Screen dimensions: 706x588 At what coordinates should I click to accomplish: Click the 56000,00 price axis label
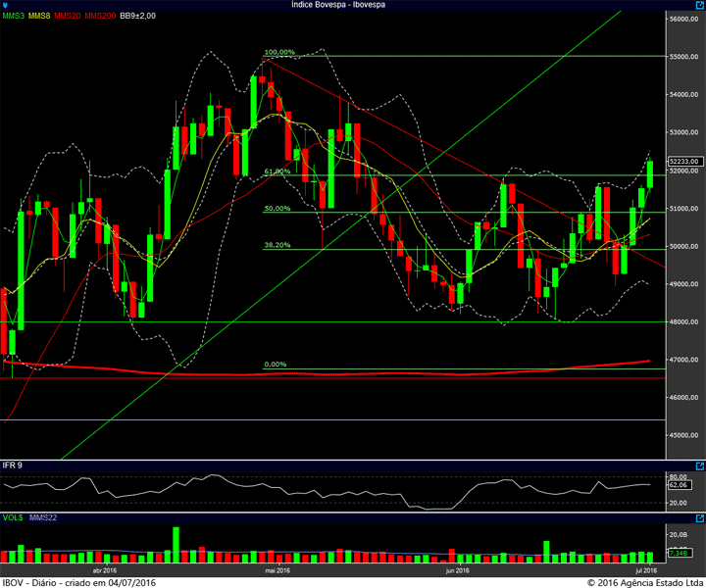684,19
